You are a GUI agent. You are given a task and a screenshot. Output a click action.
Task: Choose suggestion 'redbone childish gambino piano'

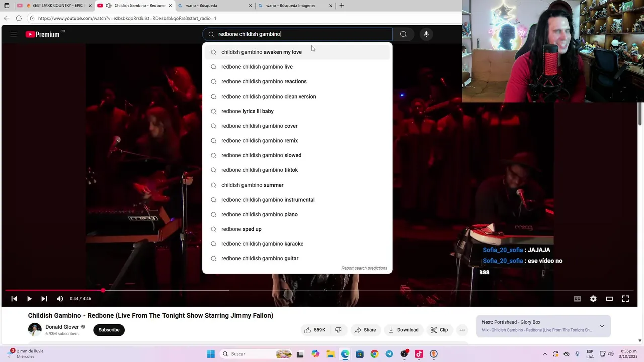click(297, 214)
